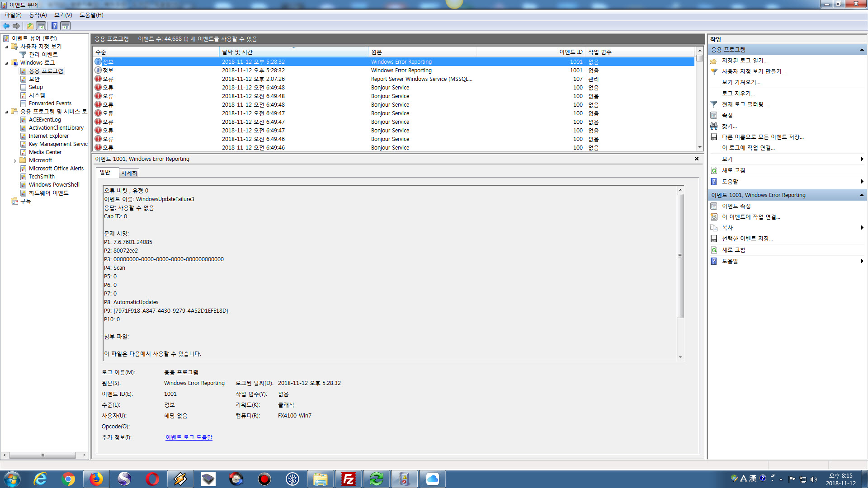This screenshot has height=488, width=868.
Task: Select 구독 in the tree
Action: pos(25,201)
